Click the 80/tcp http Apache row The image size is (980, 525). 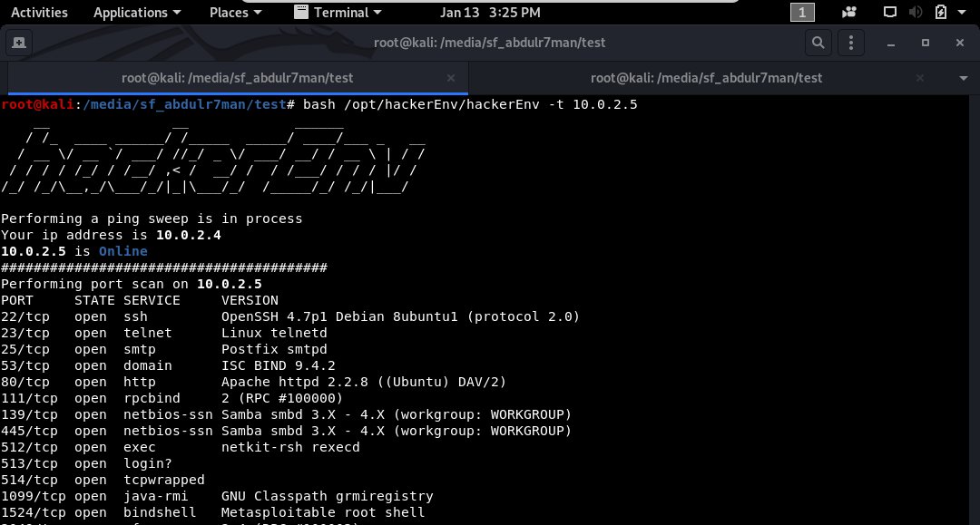pos(253,382)
